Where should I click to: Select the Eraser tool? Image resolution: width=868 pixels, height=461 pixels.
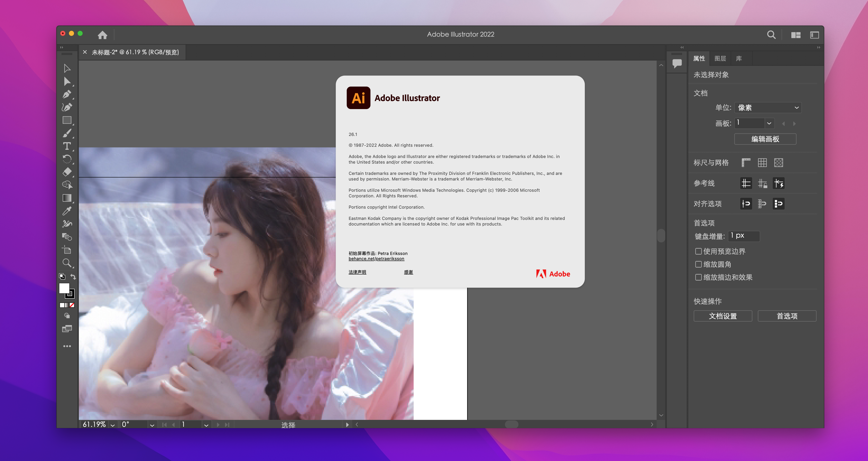pyautogui.click(x=67, y=172)
